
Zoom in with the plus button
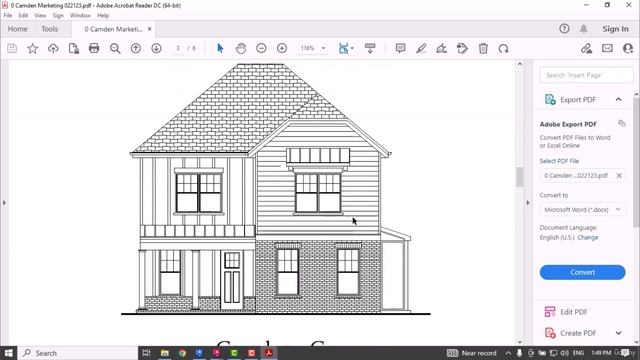pyautogui.click(x=282, y=48)
